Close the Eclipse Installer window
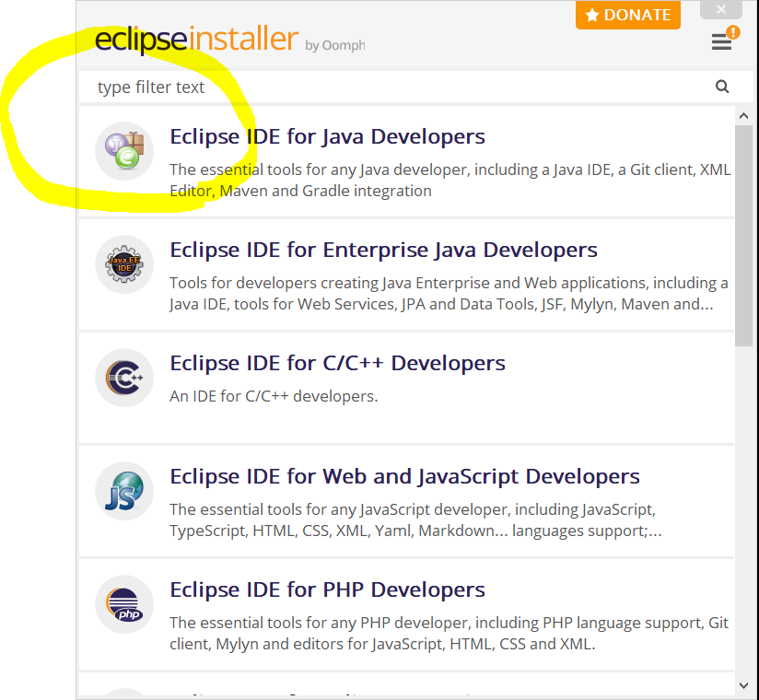Viewport: 759px width, 700px height. coord(720,10)
